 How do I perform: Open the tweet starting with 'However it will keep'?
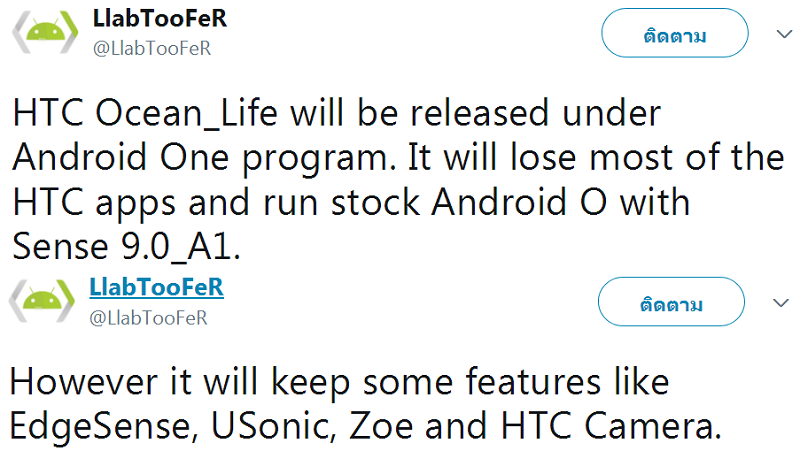pyautogui.click(x=365, y=403)
